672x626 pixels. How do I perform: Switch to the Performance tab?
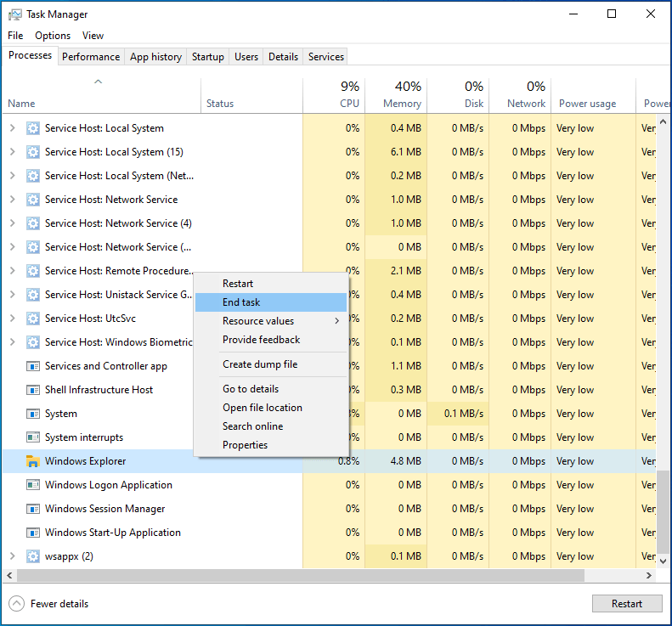pos(91,57)
